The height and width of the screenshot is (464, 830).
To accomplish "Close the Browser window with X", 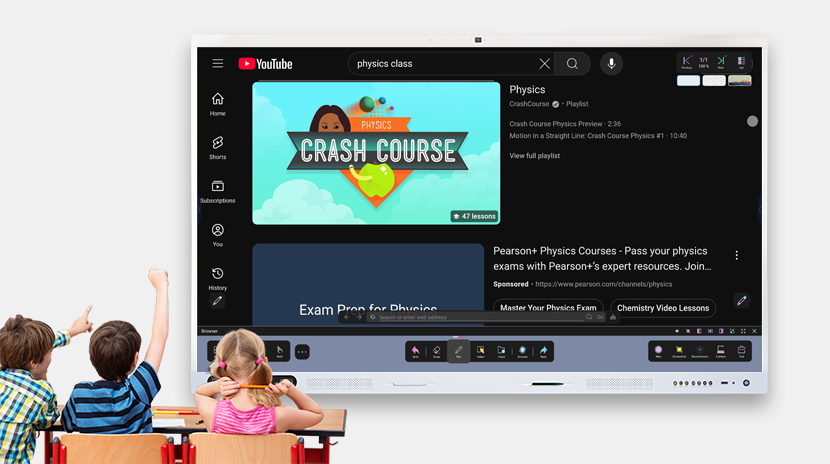I will pyautogui.click(x=754, y=331).
